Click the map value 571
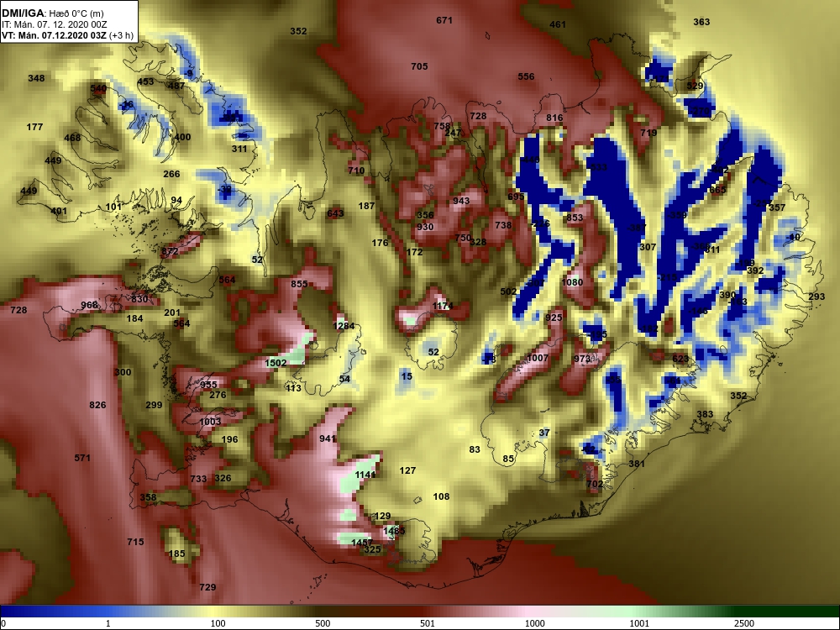The width and height of the screenshot is (840, 630). (82, 458)
